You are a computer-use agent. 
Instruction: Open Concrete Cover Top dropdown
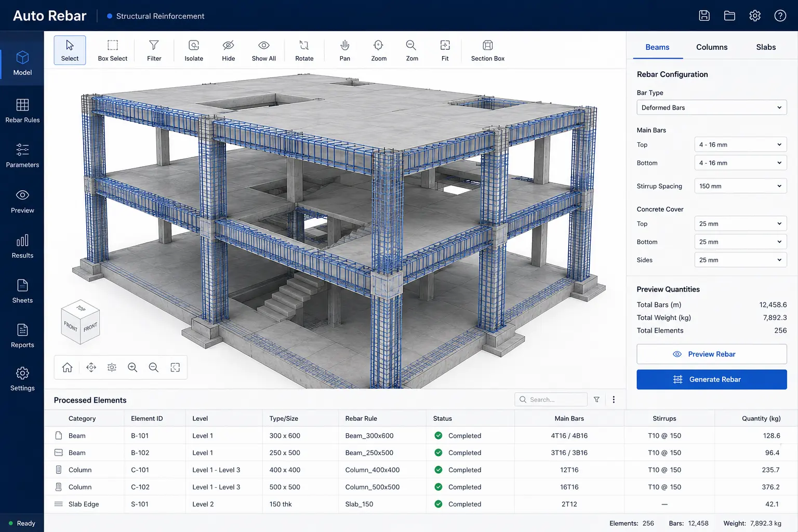[740, 223]
